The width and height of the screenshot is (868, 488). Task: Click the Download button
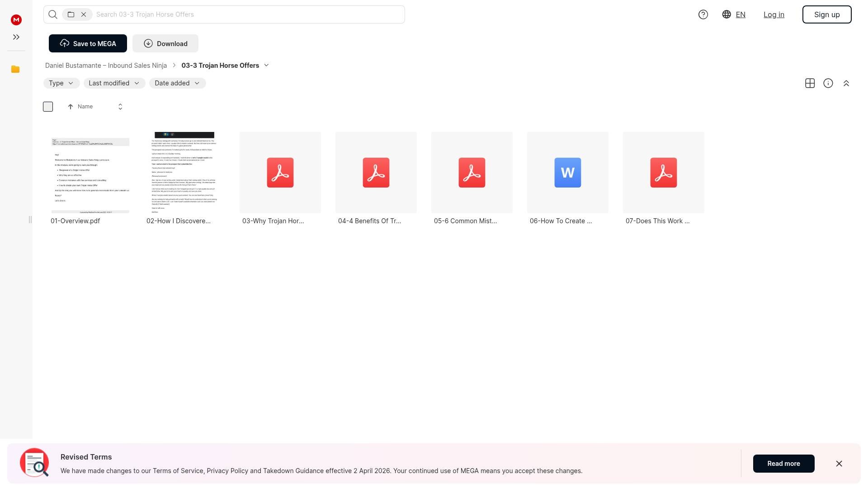tap(165, 43)
